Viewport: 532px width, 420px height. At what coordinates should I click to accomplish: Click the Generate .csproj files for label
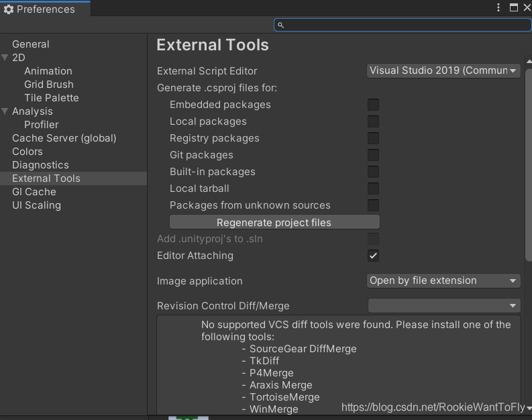(217, 88)
